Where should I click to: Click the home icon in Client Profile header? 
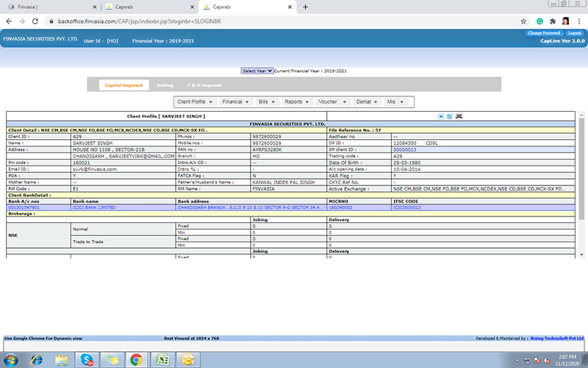[x=449, y=116]
